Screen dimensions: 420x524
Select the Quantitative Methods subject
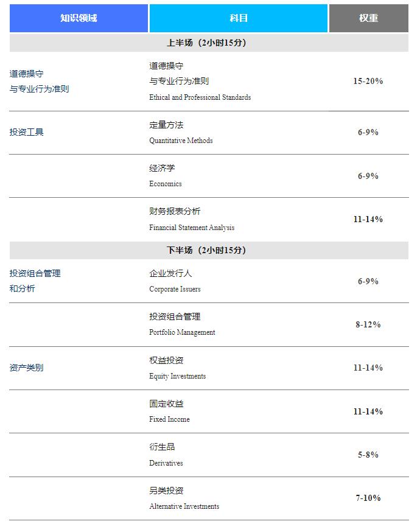tap(181, 141)
